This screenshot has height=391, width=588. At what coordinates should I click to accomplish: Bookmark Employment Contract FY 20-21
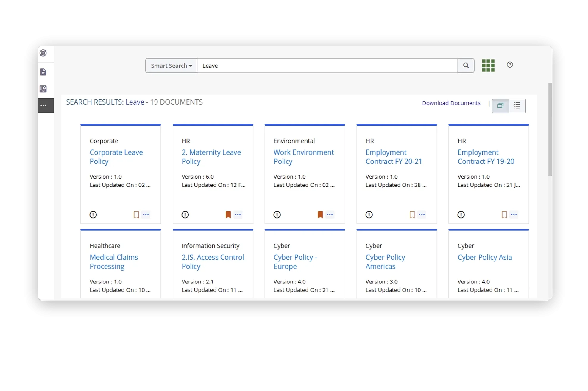click(412, 215)
